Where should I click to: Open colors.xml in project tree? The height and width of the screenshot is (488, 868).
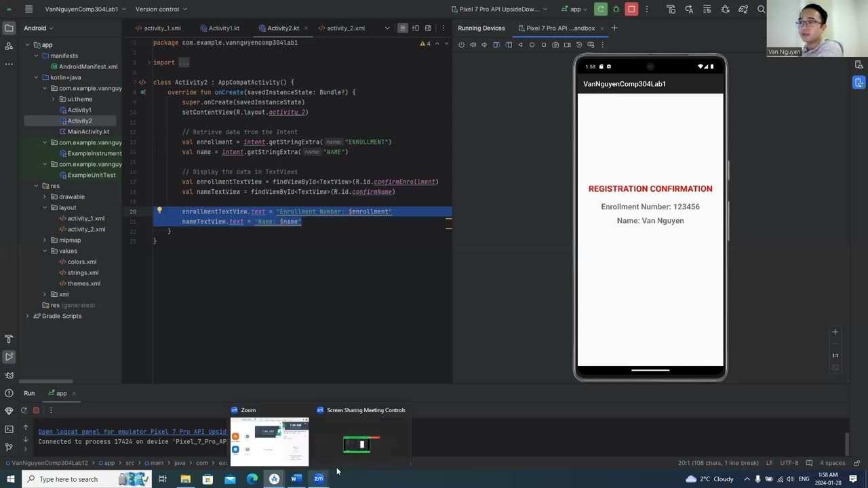coord(81,262)
